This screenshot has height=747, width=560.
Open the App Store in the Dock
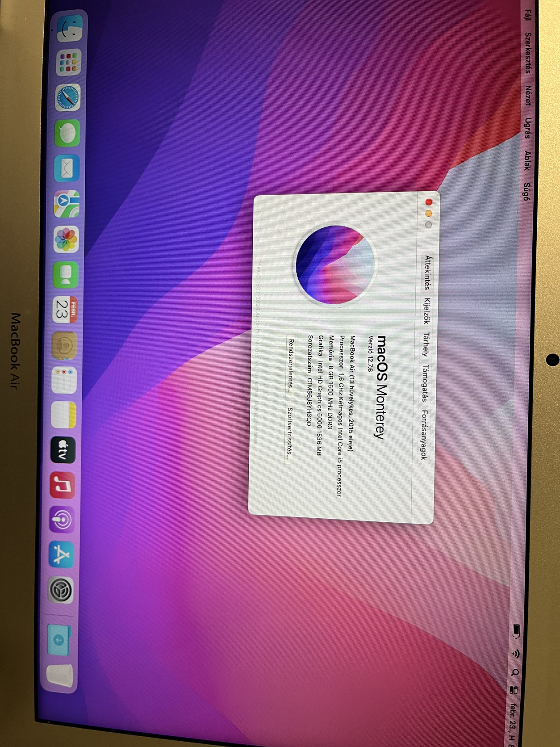coord(61,554)
